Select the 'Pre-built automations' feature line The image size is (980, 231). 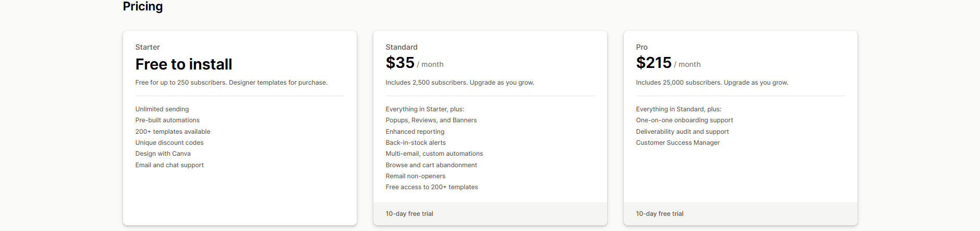click(167, 120)
